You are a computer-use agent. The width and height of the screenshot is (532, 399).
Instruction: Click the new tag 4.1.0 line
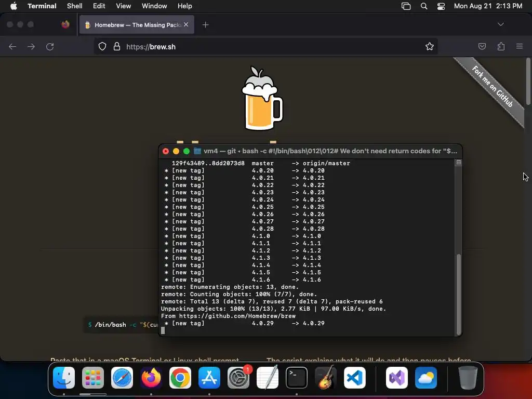coord(243,236)
